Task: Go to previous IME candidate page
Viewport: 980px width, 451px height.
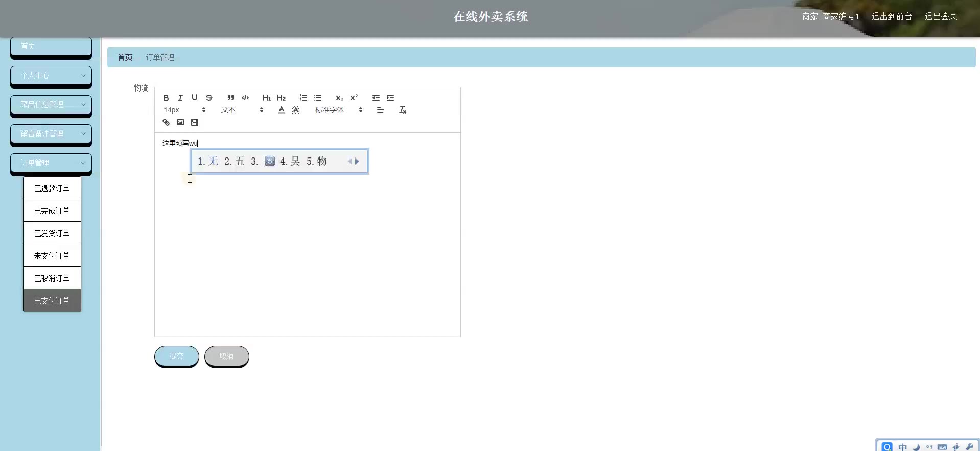Action: [349, 162]
